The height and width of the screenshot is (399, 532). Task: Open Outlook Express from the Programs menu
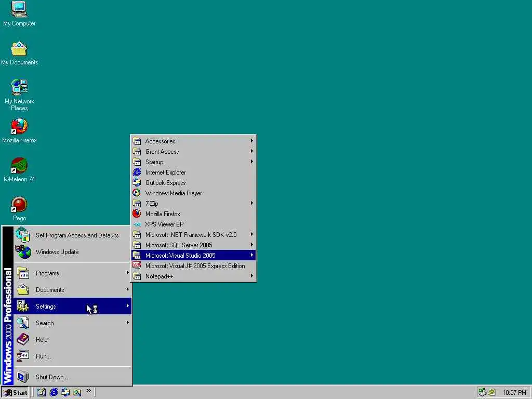point(193,182)
